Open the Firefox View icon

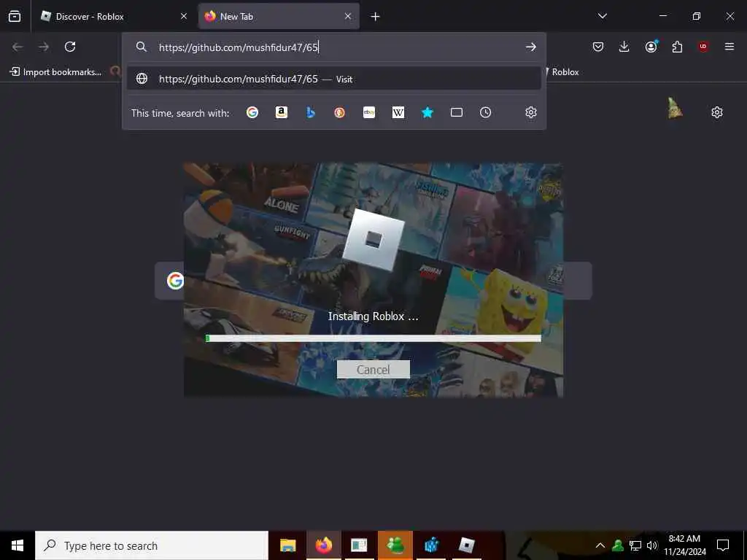[15, 17]
